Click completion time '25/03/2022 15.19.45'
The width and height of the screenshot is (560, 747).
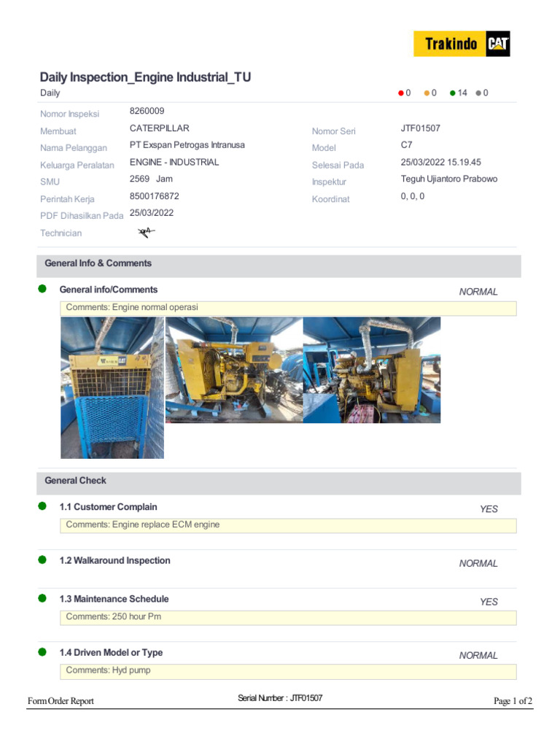pos(441,162)
